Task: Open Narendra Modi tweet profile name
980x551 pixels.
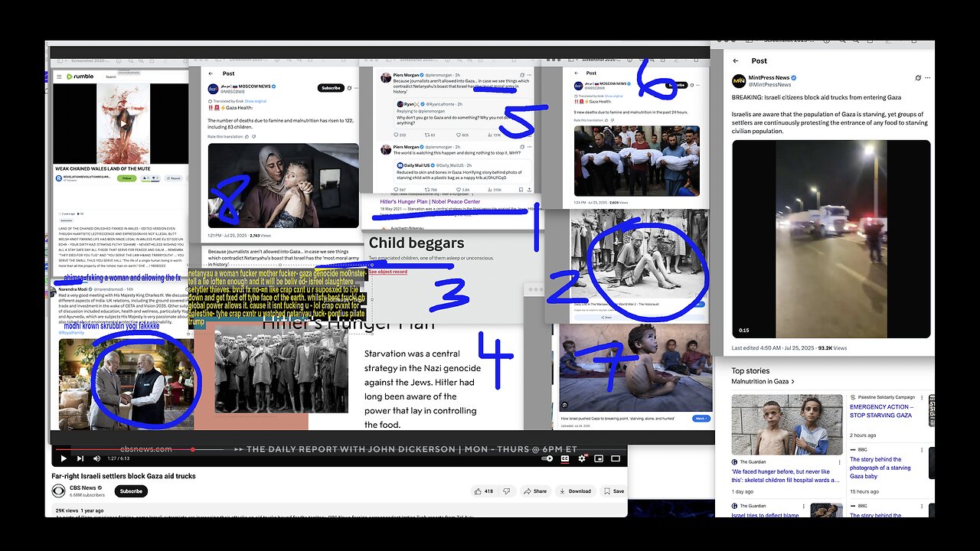Action: pos(73,289)
